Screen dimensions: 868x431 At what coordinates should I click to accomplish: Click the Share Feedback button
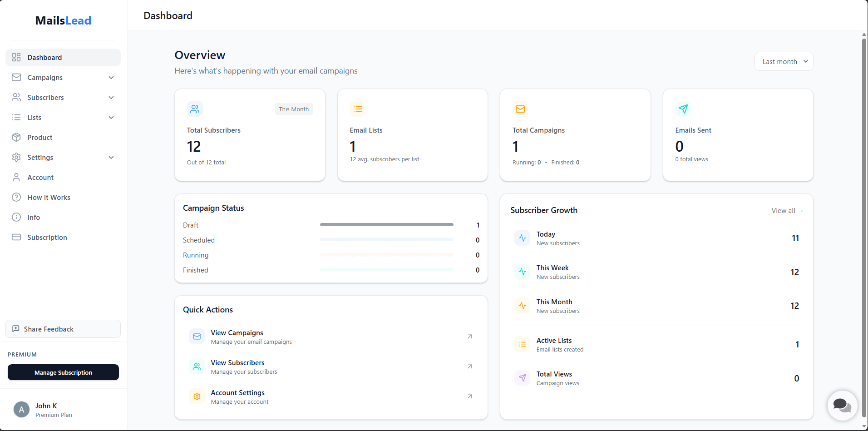63,328
